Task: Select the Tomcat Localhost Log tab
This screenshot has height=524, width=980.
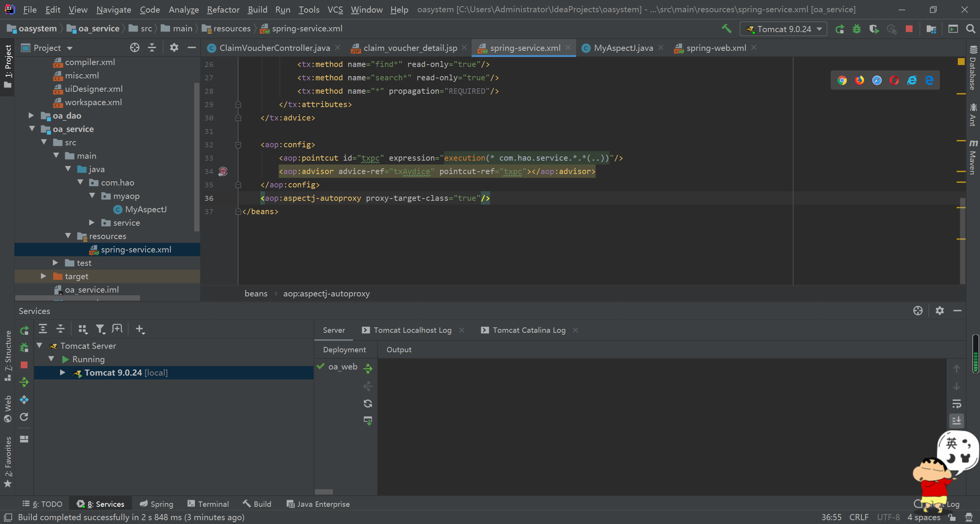Action: [x=413, y=330]
